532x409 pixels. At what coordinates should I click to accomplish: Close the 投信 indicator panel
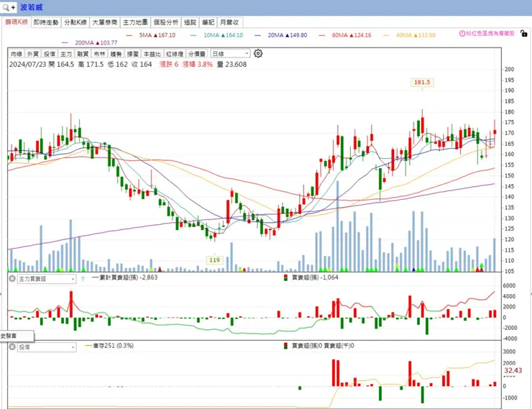click(x=12, y=346)
